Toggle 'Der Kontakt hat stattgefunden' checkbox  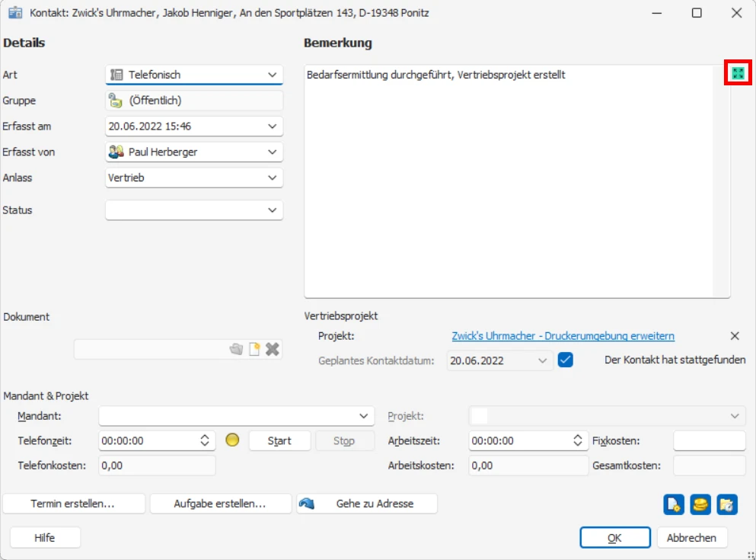coord(565,360)
